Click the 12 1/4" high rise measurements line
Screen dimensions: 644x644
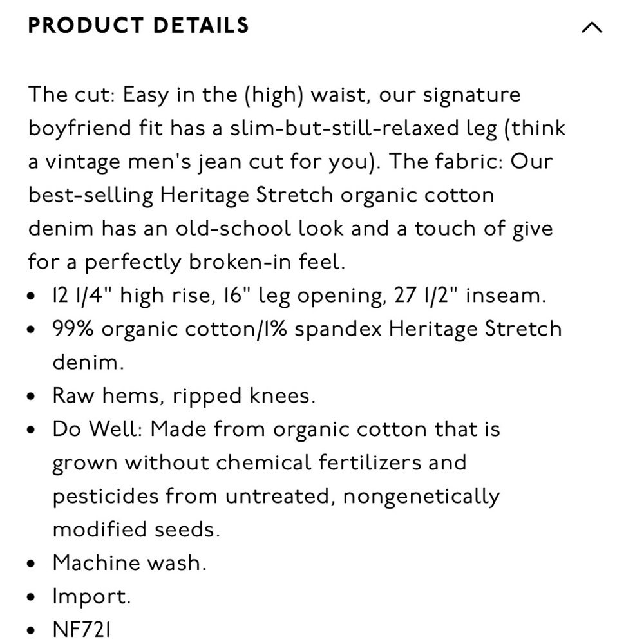tap(299, 296)
